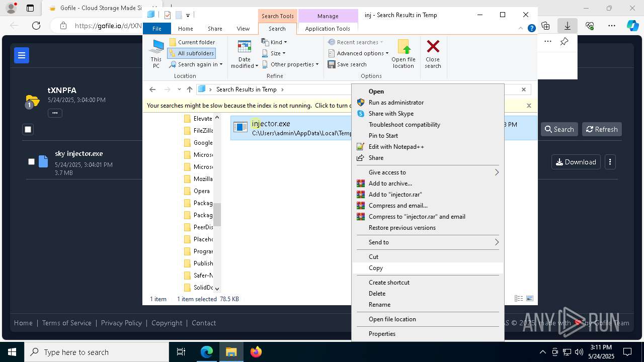Choose Compress and email...

pyautogui.click(x=398, y=206)
